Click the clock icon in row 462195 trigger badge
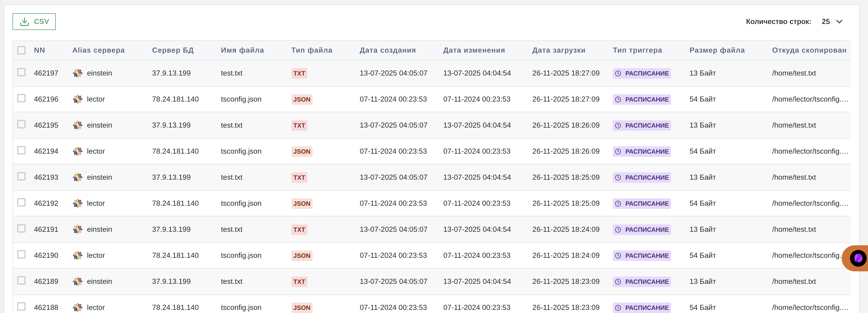The image size is (868, 313). [618, 126]
